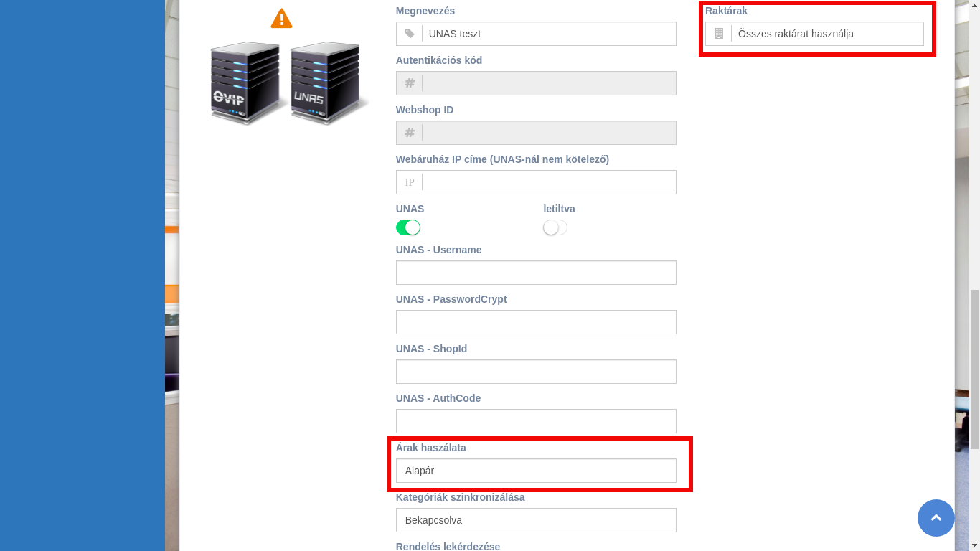
Task: Focus the UNAS - PasswordCrypt field
Action: pos(536,322)
